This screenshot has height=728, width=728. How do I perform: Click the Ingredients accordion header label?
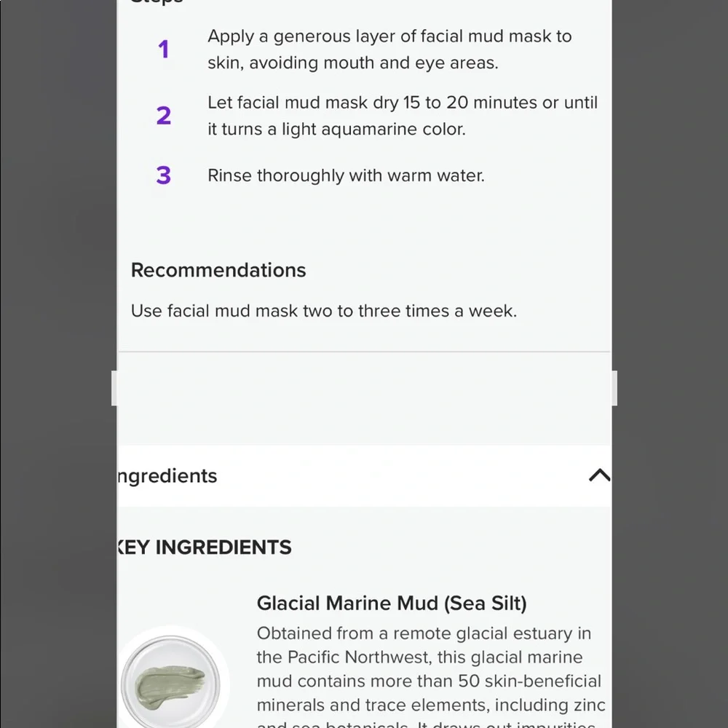pos(167,476)
